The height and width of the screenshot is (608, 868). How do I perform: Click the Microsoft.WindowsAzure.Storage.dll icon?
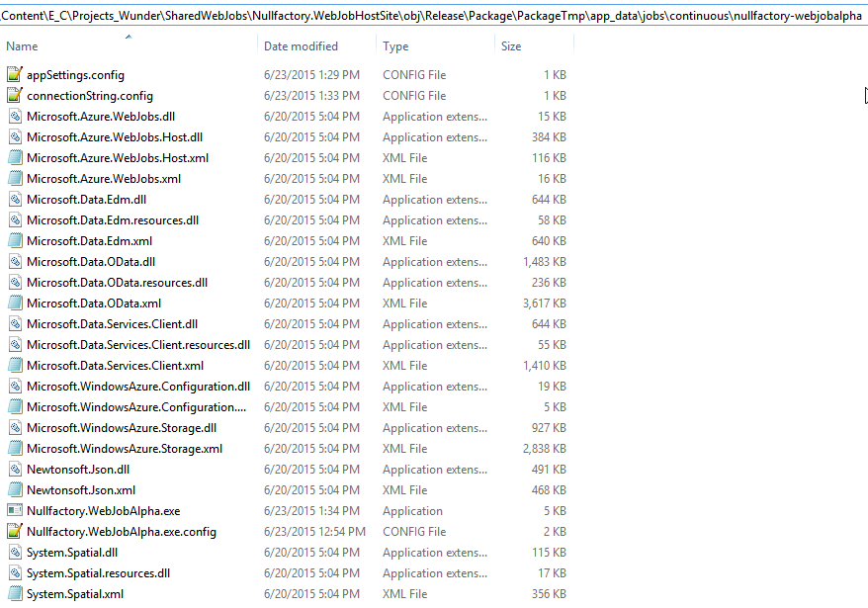pos(15,427)
